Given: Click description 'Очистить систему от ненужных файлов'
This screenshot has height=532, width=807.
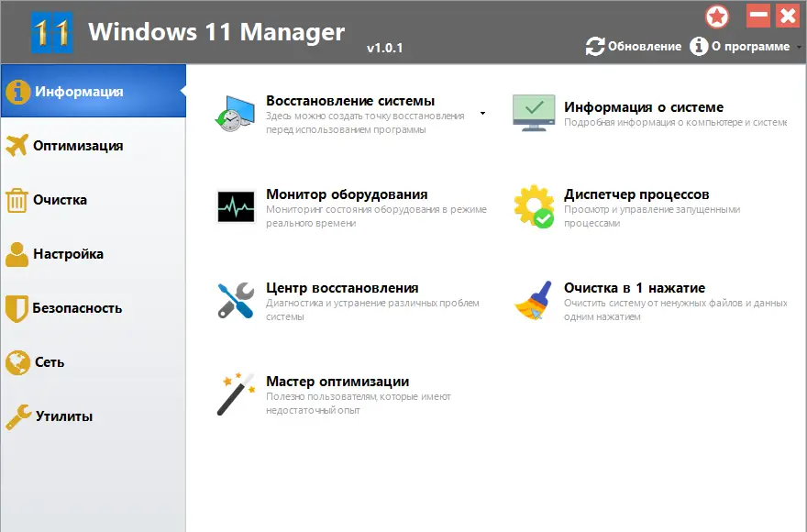Looking at the screenshot, I should coord(653,304).
